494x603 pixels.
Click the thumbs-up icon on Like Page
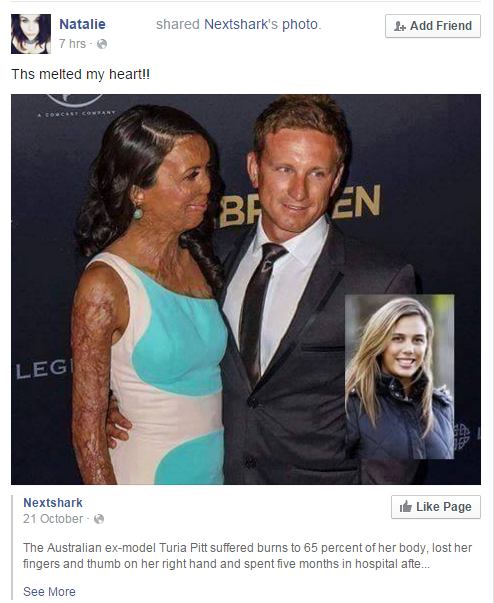pyautogui.click(x=406, y=506)
